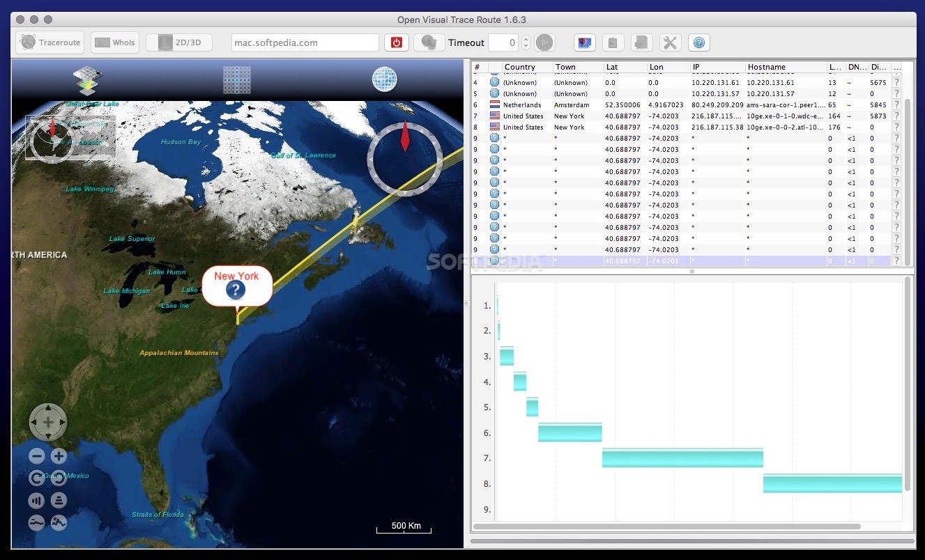
Task: Select the Amsterdam town cell
Action: 578,104
